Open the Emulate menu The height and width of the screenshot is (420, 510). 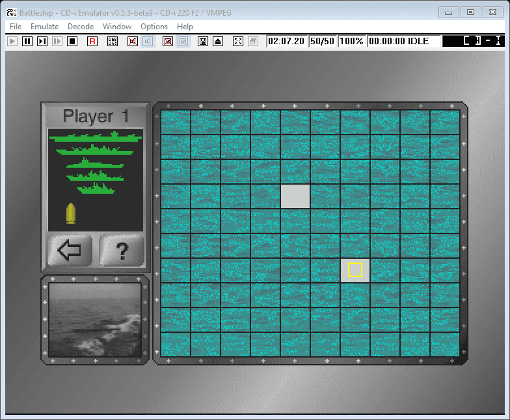click(44, 27)
